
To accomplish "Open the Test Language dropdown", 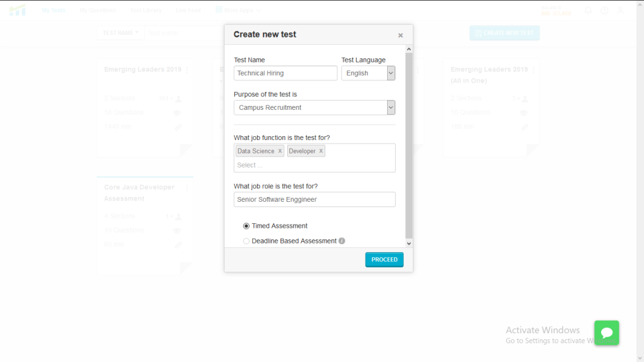I will click(368, 73).
